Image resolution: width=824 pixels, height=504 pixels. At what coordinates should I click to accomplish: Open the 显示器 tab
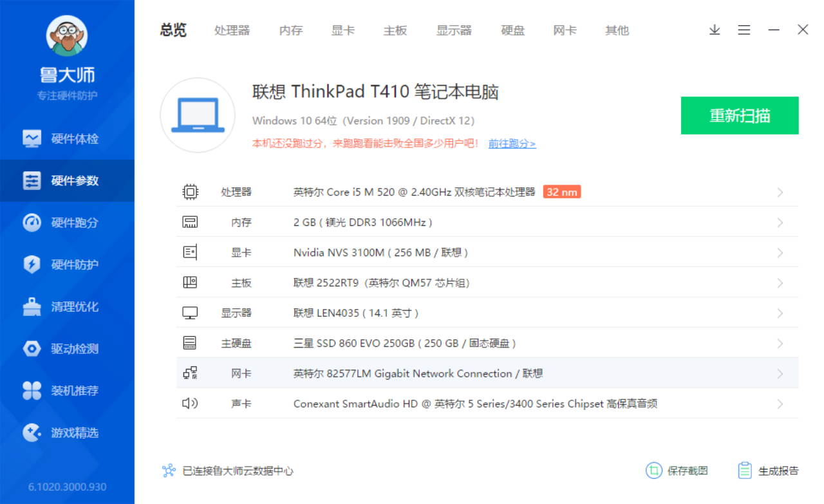click(454, 30)
